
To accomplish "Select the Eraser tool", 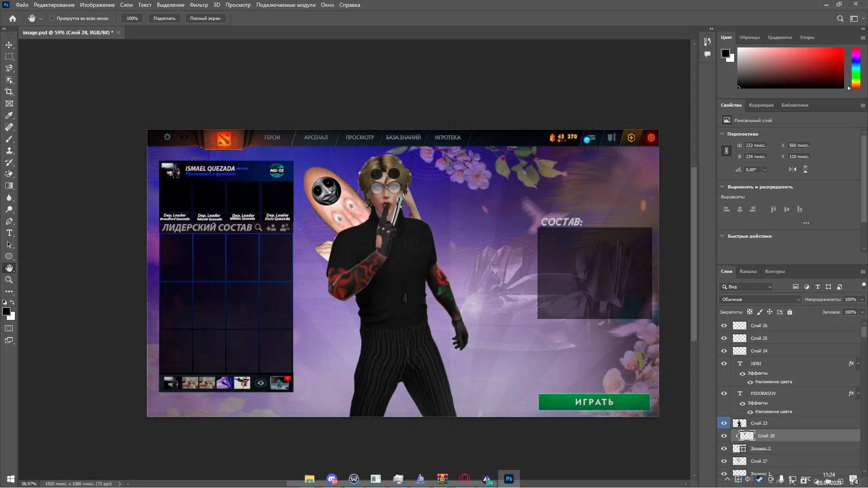I will coord(9,174).
